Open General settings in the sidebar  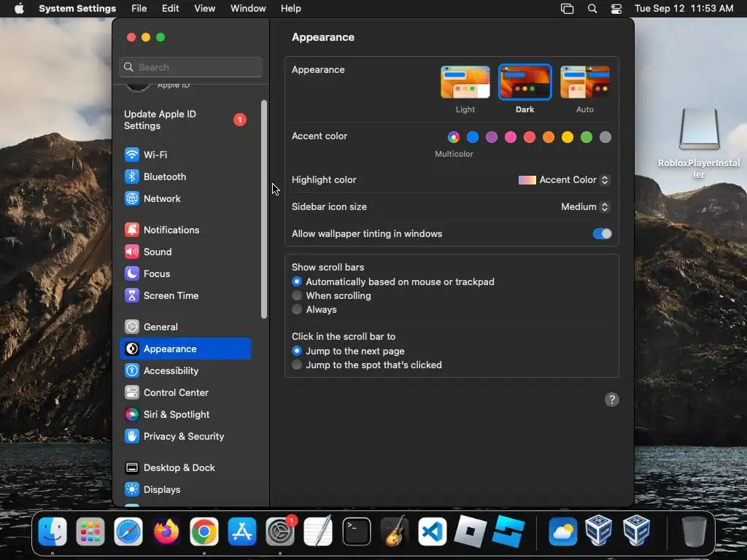click(185, 327)
